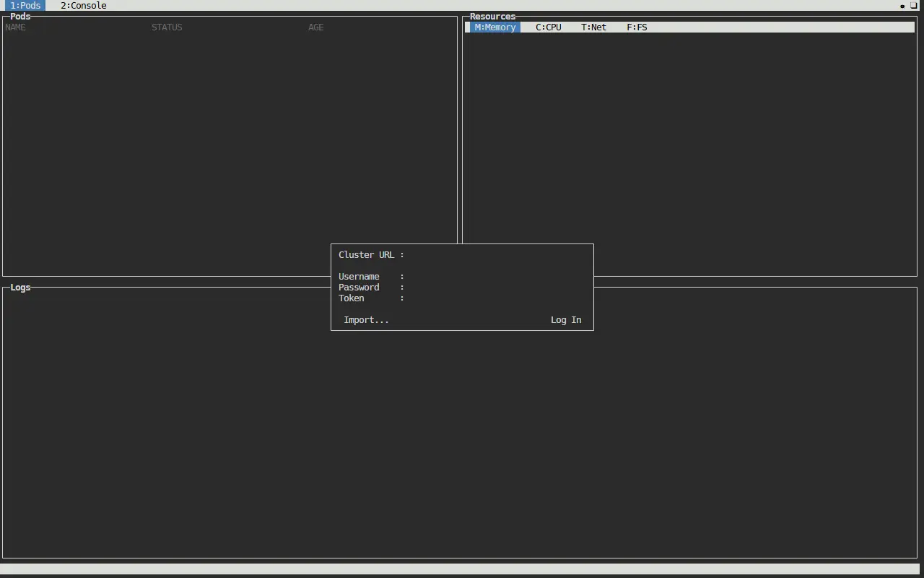Click the Pods panel title

(20, 17)
